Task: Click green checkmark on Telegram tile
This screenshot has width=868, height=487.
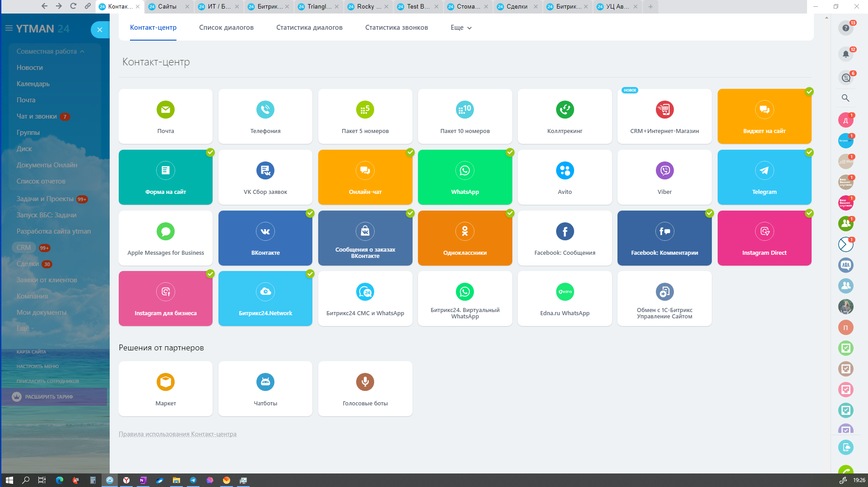Action: click(809, 152)
